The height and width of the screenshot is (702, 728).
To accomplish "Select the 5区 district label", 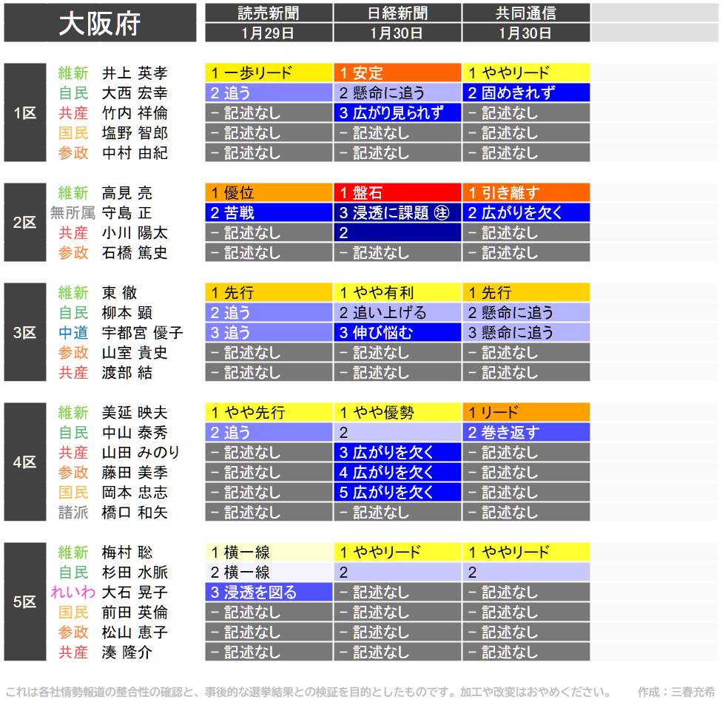I will click(x=25, y=602).
